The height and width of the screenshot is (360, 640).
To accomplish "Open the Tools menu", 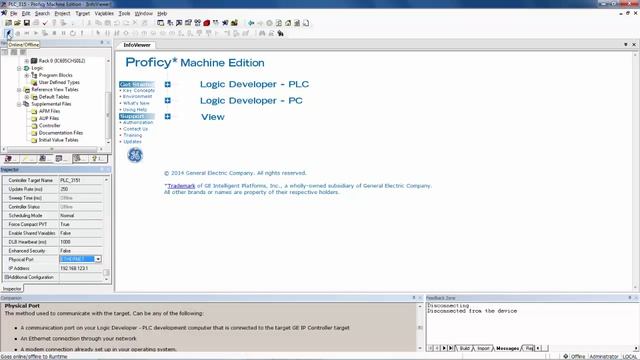I will 124,13.
